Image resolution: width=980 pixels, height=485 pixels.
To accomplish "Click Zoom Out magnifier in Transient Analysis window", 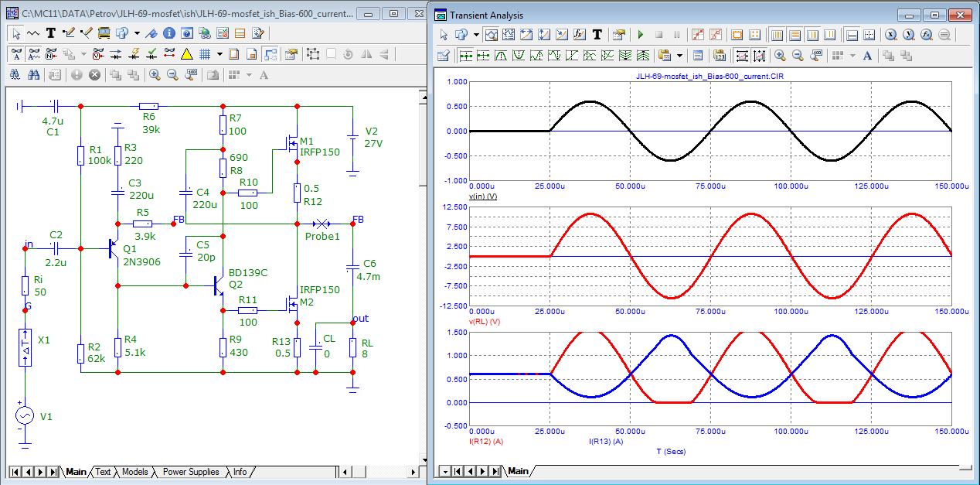I will [x=798, y=56].
